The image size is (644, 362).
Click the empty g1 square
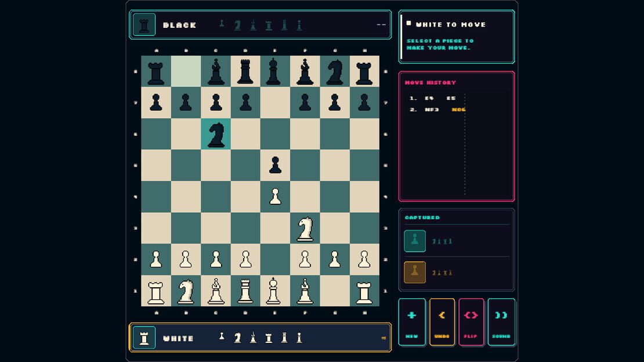tap(335, 291)
